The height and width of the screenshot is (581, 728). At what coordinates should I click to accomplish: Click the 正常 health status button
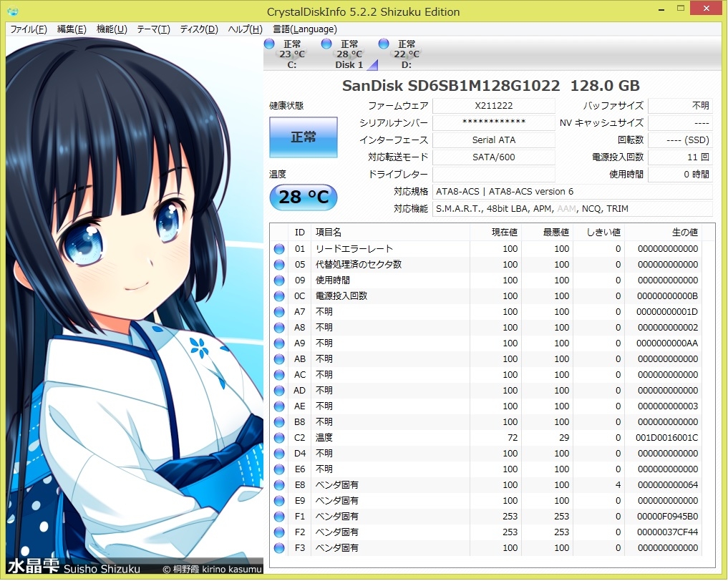pos(303,137)
